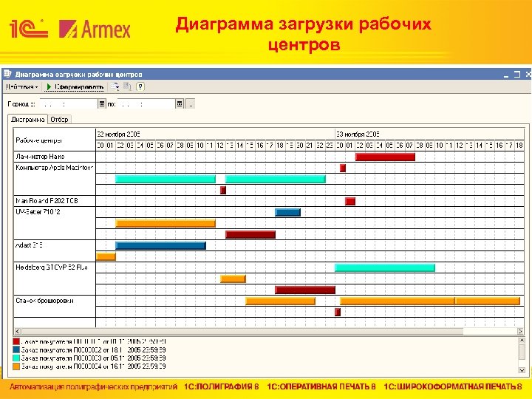Click the legend scrollbar up arrow
Image resolution: width=532 pixels, height=399 pixels.
(x=522, y=341)
